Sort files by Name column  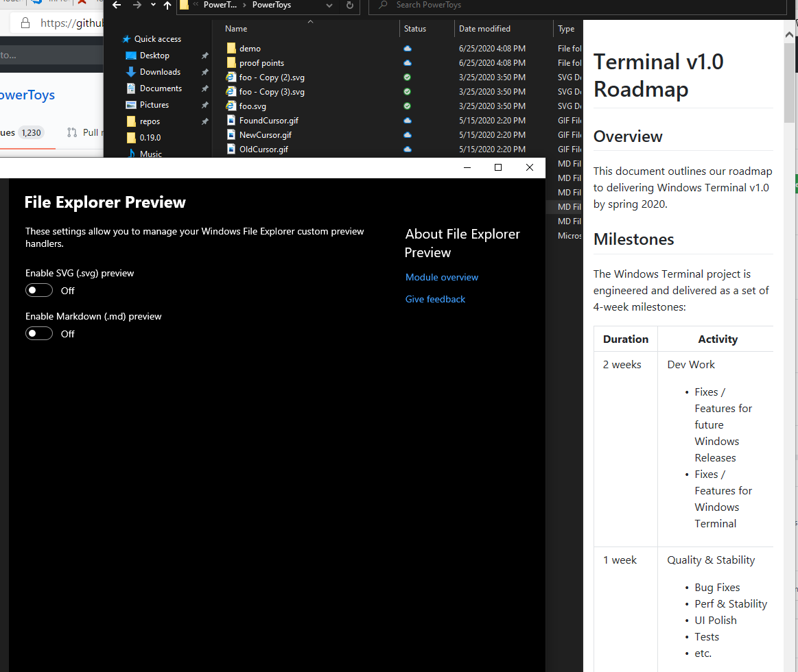click(236, 29)
